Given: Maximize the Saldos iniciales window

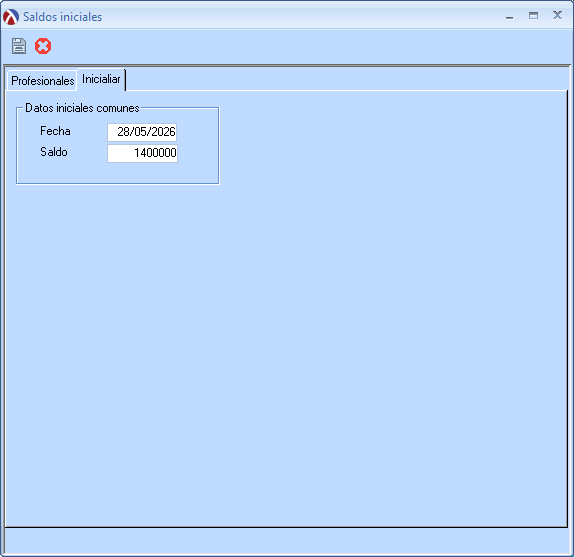Looking at the screenshot, I should click(533, 16).
